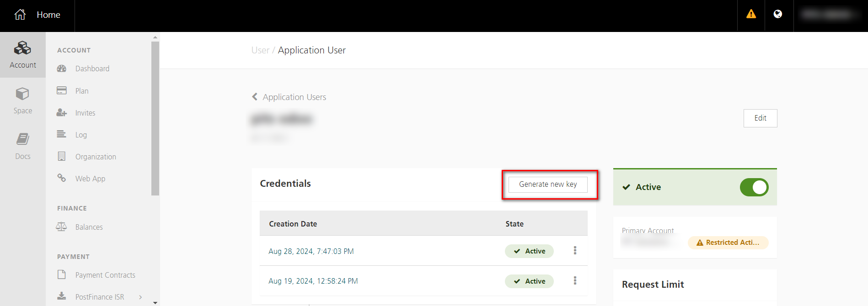Click the globe language icon
868x306 pixels.
(x=777, y=14)
